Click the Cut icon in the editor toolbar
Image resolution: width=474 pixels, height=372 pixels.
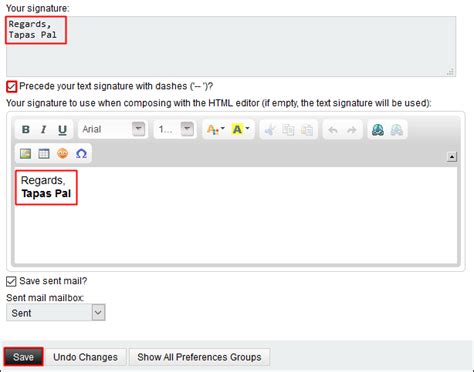click(x=270, y=130)
